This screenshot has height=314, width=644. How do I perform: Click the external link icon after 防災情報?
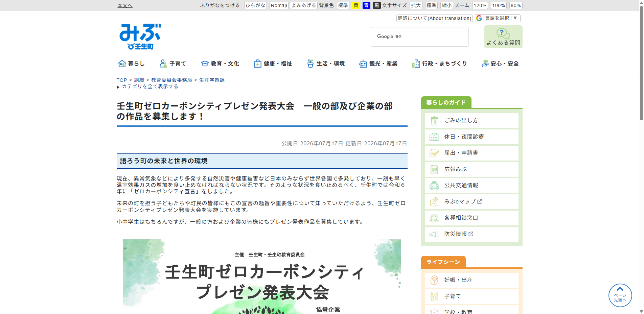click(471, 234)
